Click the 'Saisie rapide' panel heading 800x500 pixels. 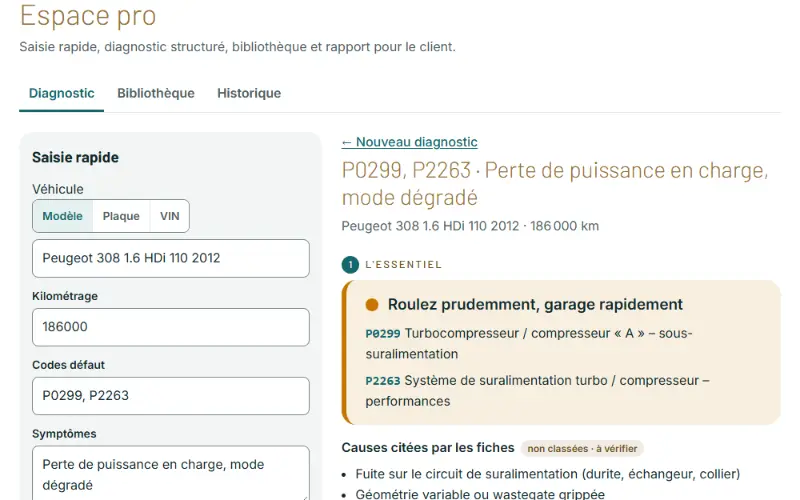coord(75,158)
